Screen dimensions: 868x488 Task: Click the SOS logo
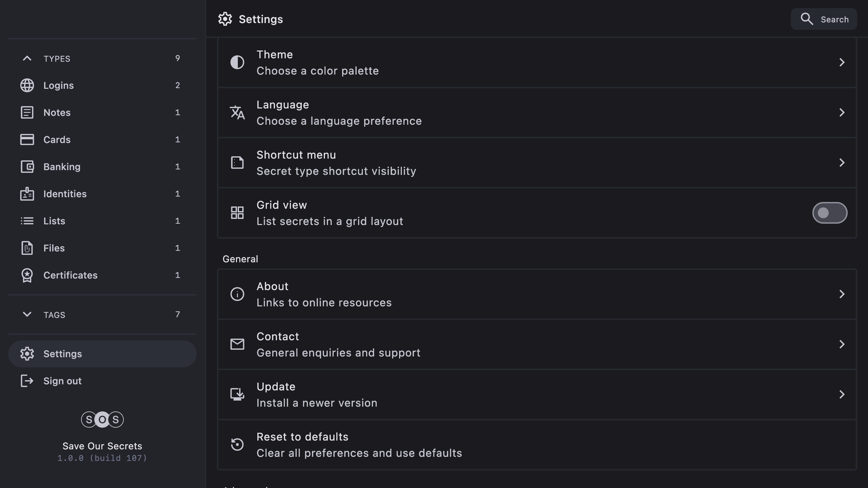point(102,420)
